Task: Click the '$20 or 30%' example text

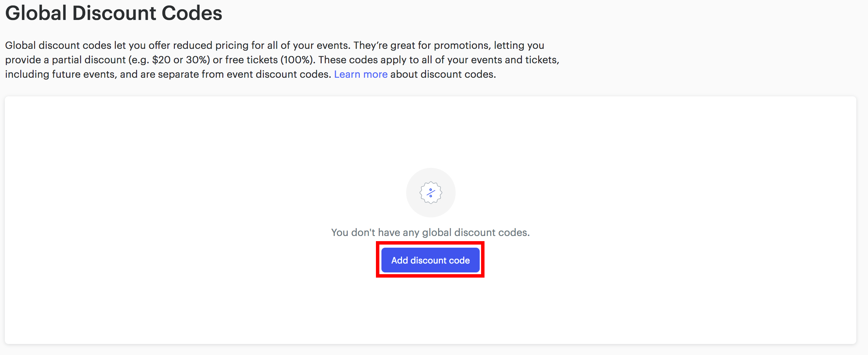Action: [x=181, y=60]
